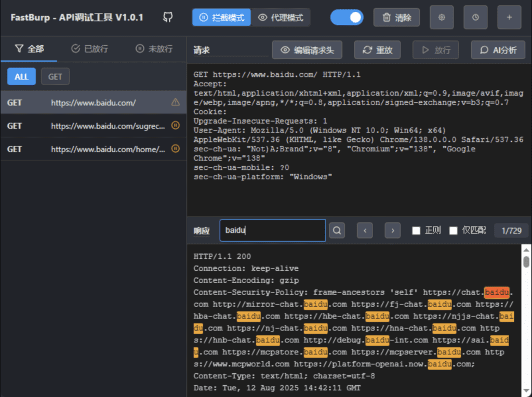Select the baidu.com/sugrec request row
Screen dimensions: 532x397
tap(94, 126)
